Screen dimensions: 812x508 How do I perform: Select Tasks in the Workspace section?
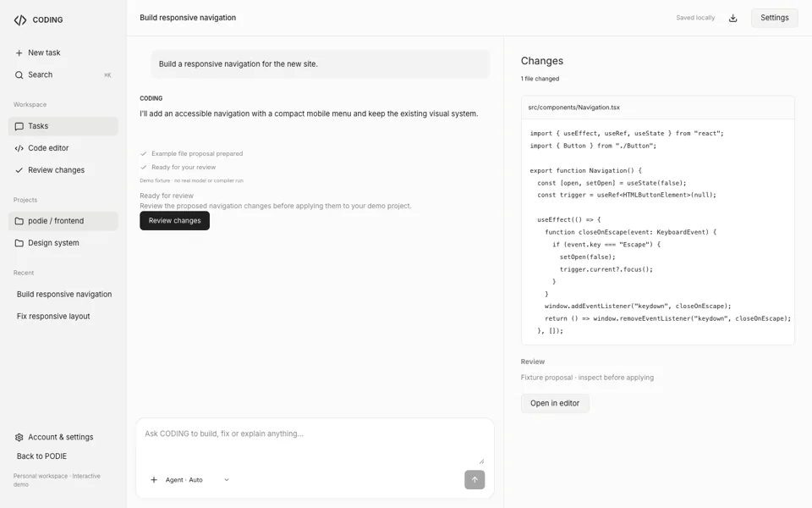63,126
